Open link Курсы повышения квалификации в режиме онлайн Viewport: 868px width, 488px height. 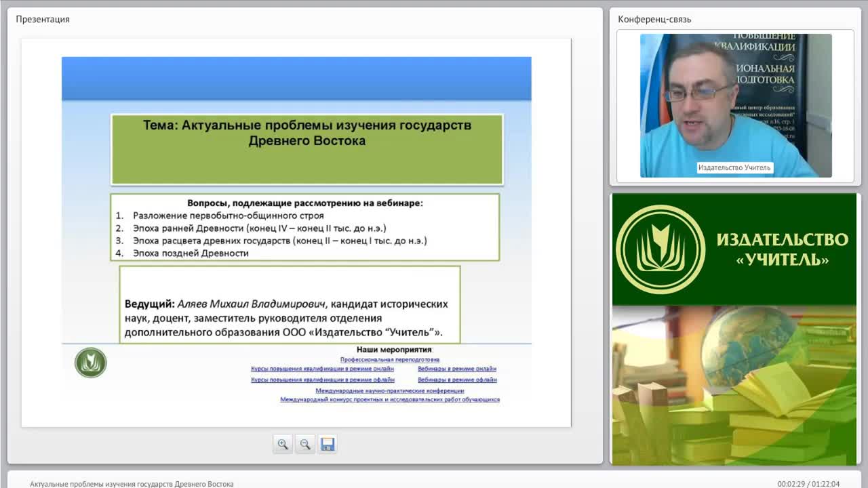(322, 369)
